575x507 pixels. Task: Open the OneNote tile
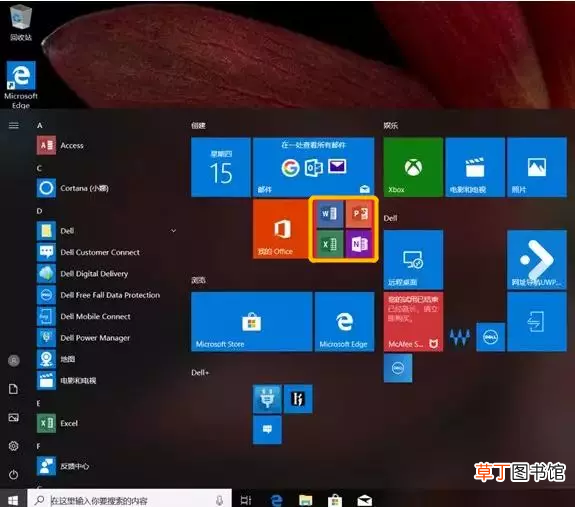point(359,244)
